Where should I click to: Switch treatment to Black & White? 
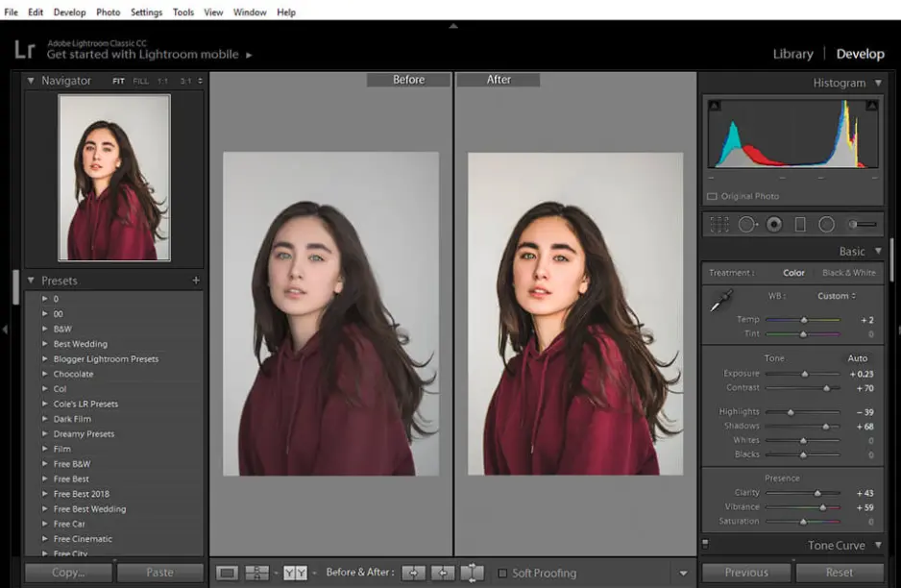click(848, 273)
